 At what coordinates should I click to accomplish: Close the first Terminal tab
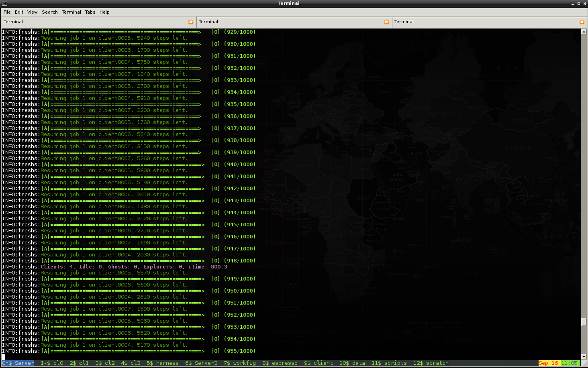click(191, 22)
